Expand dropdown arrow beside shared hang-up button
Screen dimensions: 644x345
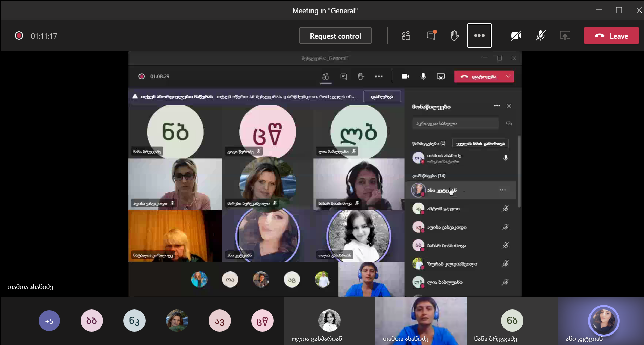click(x=508, y=76)
